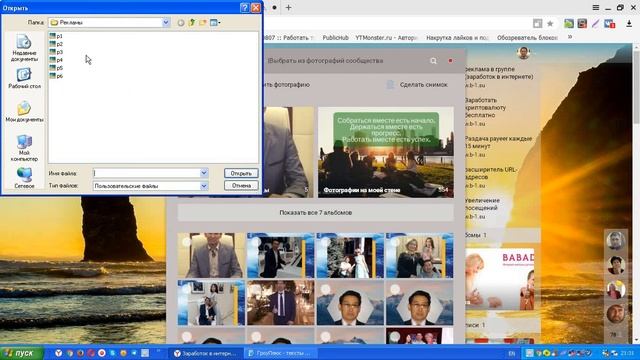Screen dimensions: 640x360
Task: Bookmark the page with the star icon
Action: pyautogui.click(x=550, y=24)
